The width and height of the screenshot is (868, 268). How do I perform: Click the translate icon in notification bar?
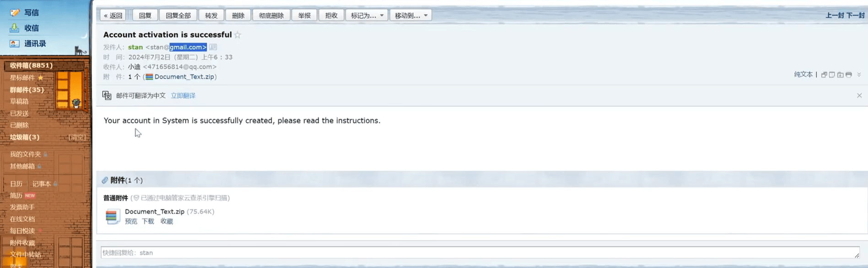click(107, 95)
